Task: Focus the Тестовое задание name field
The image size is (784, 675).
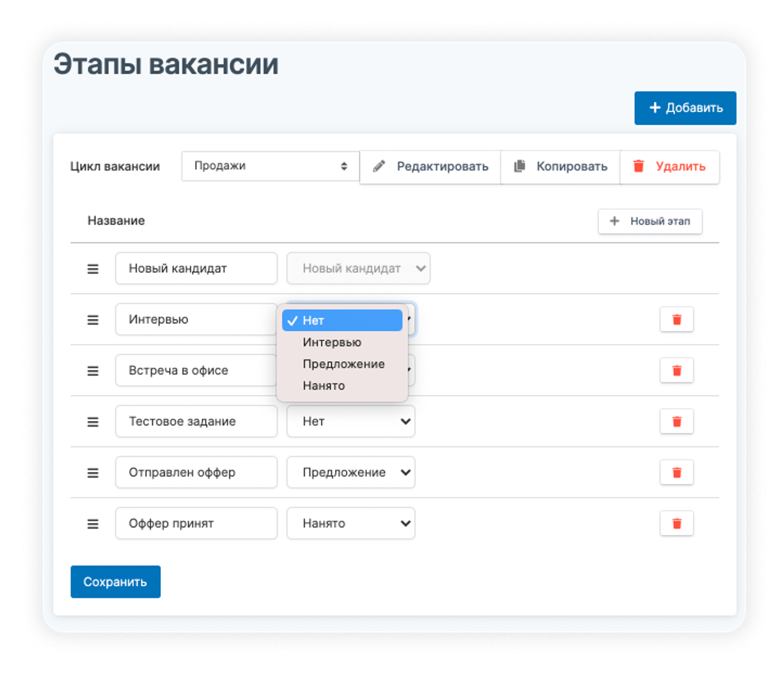Action: 196,421
